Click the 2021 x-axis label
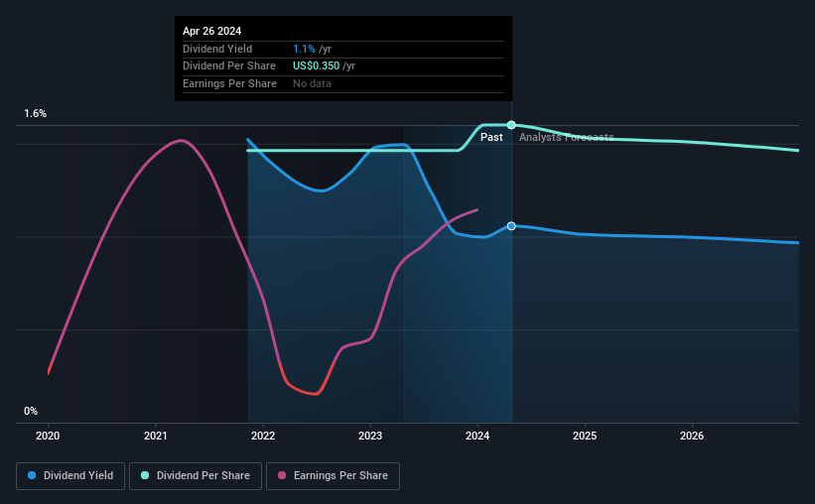Viewport: 815px width, 504px height. [156, 436]
